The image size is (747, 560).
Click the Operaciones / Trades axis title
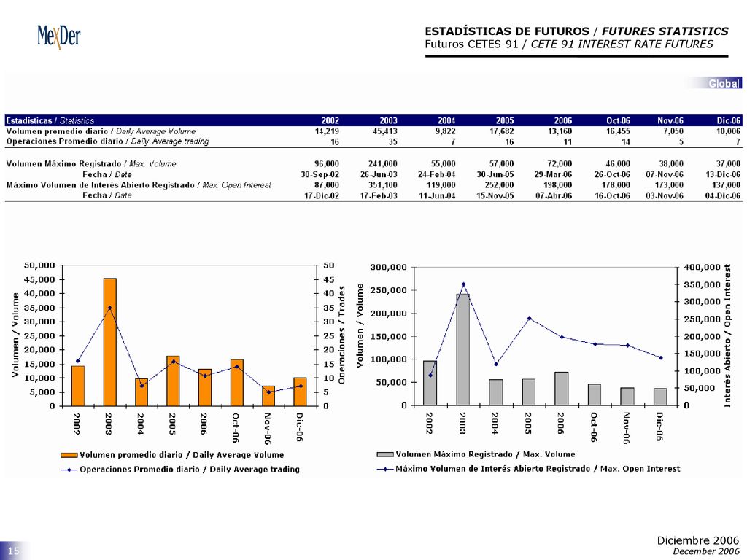tap(341, 335)
